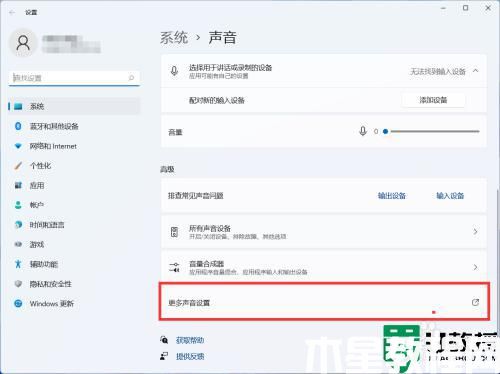
Task: Click the external link icon on 更多声音设置
Action: coord(475,302)
